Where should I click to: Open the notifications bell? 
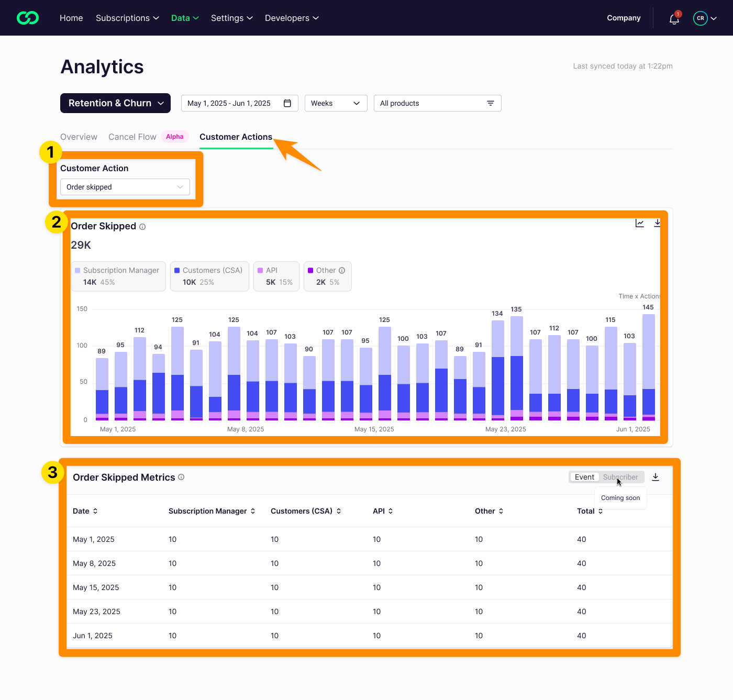tap(674, 19)
